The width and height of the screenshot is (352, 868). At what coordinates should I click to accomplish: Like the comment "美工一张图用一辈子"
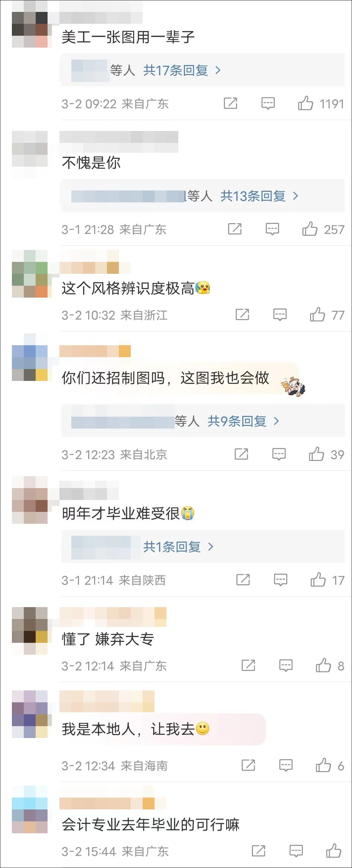[321, 103]
